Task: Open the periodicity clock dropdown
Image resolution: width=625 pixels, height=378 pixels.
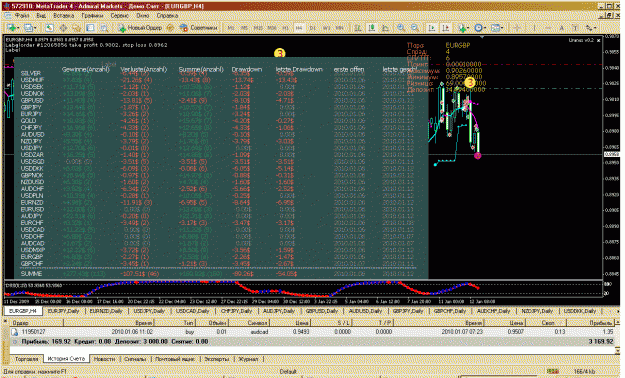Action: [480, 28]
